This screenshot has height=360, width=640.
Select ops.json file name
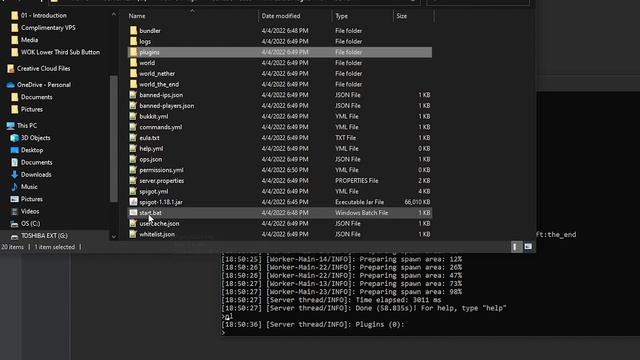(x=151, y=159)
